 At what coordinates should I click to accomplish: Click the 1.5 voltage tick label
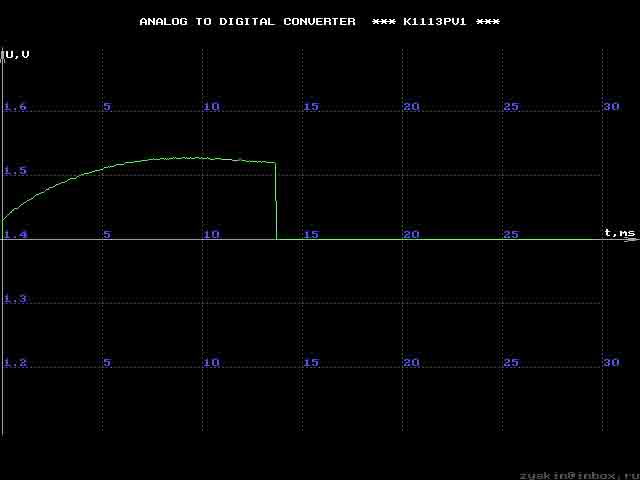15,171
